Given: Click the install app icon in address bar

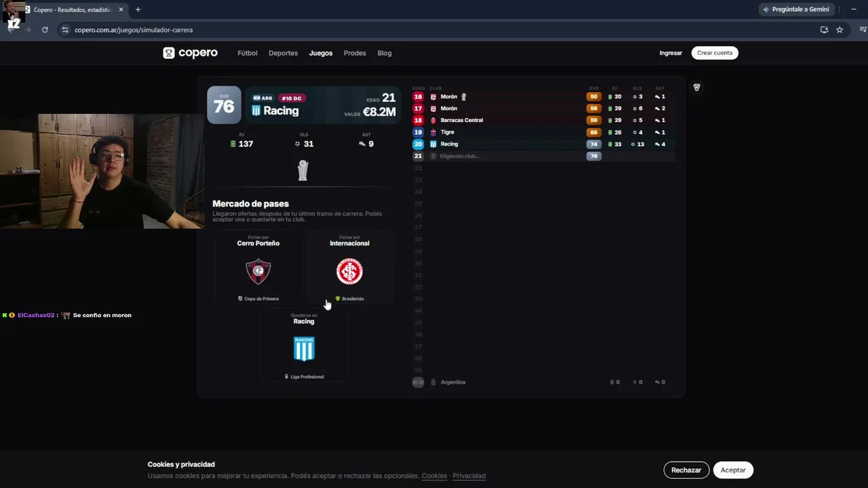Looking at the screenshot, I should point(824,30).
